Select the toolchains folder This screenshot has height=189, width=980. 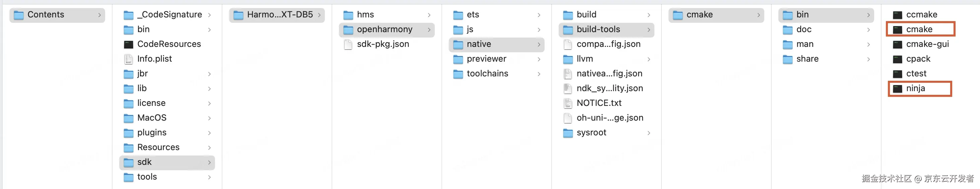click(487, 74)
